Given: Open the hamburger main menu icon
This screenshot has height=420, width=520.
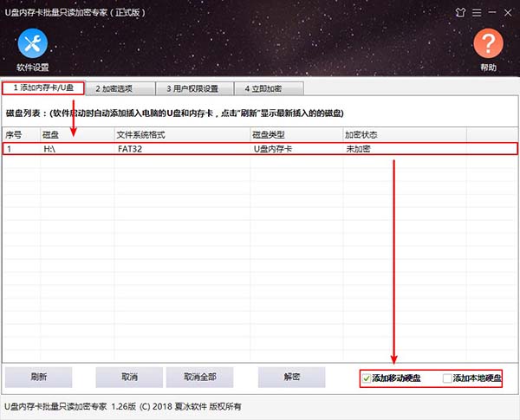Looking at the screenshot, I should tap(475, 11).
